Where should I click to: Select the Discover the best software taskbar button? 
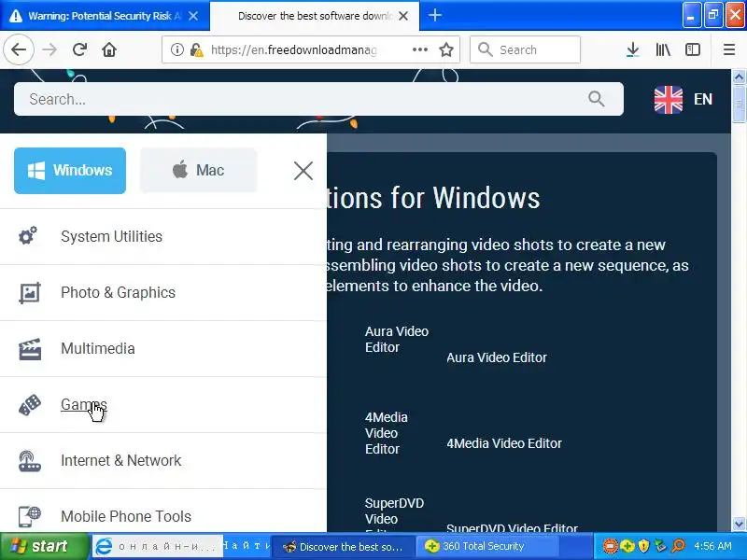click(x=343, y=546)
